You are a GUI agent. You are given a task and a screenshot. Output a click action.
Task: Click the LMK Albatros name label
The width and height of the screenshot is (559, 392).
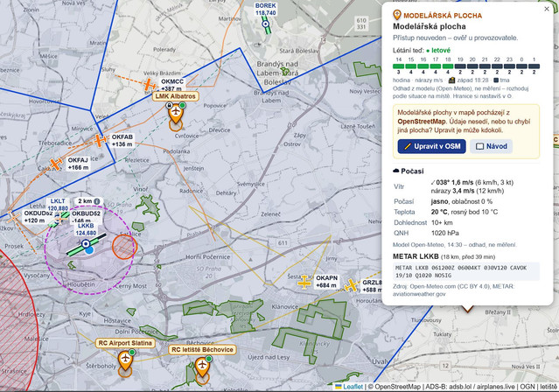tap(176, 96)
